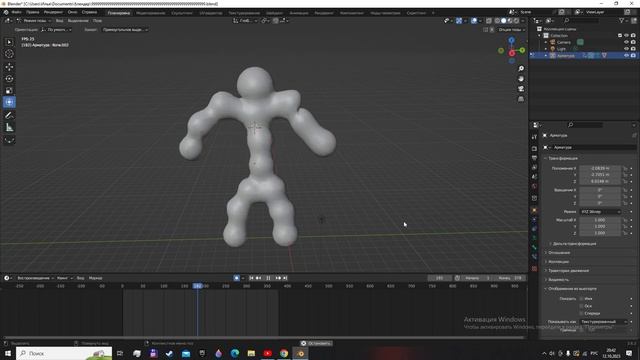Toggle camera view icon in viewport
This screenshot has height=360, width=640.
(521, 89)
